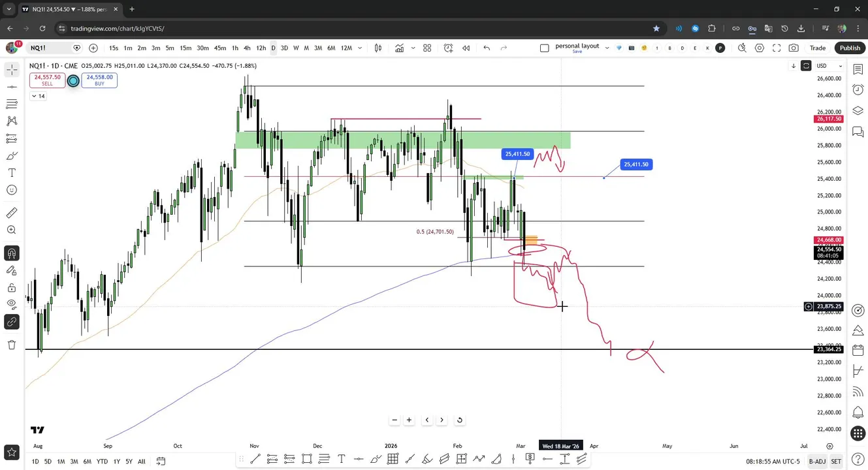Delete drawings with the trash icon
The width and height of the screenshot is (868, 470).
point(12,345)
